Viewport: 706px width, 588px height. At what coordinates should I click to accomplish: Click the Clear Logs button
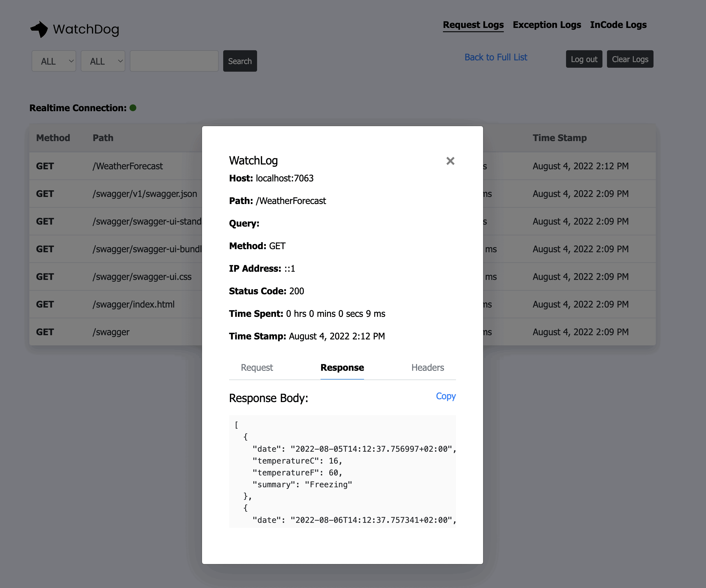click(630, 59)
